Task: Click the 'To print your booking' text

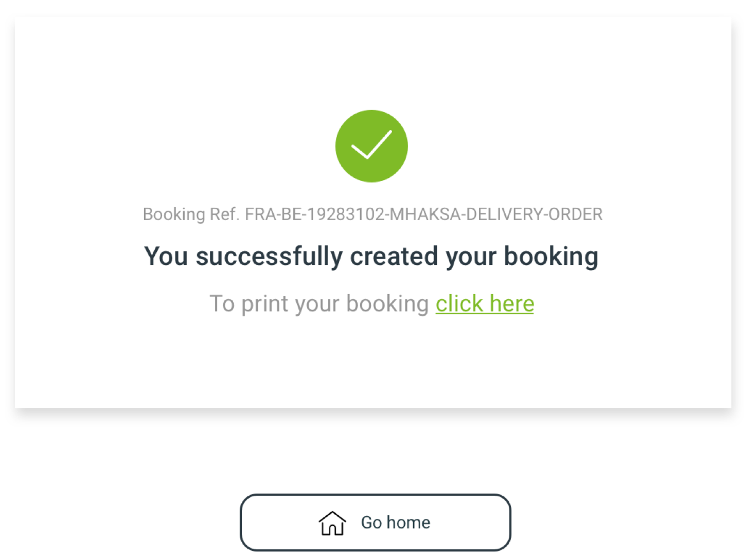Action: click(319, 304)
